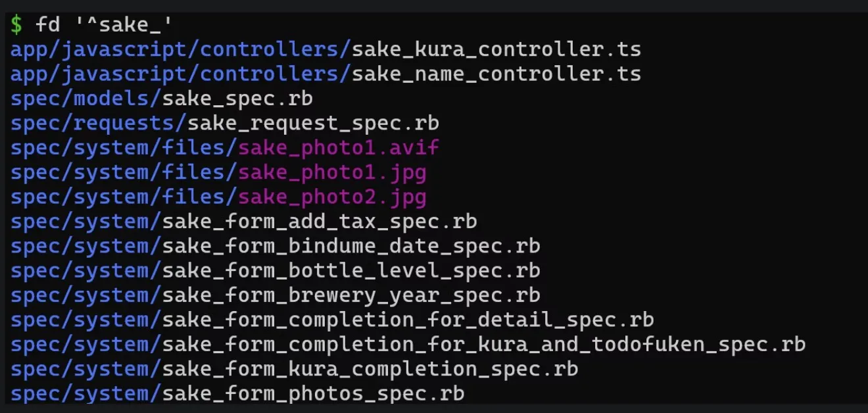The width and height of the screenshot is (868, 413).
Task: Click the spec/requests/ directory prefix
Action: [x=99, y=123]
